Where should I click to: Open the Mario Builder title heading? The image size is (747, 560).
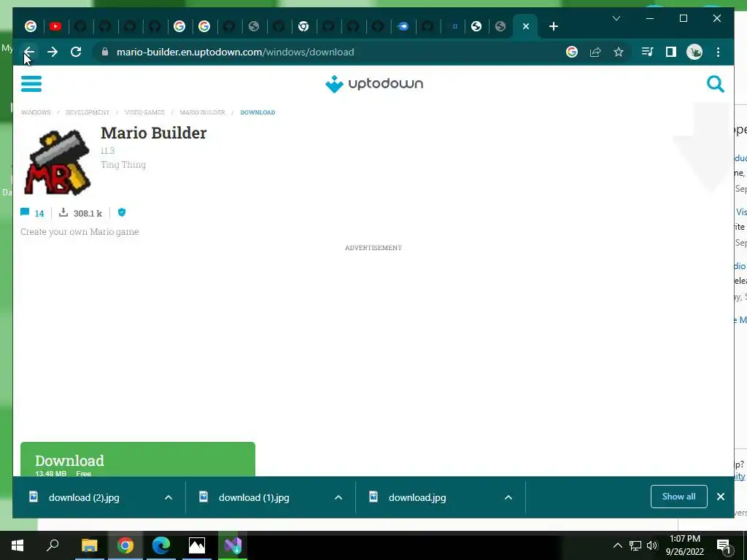[x=153, y=133]
